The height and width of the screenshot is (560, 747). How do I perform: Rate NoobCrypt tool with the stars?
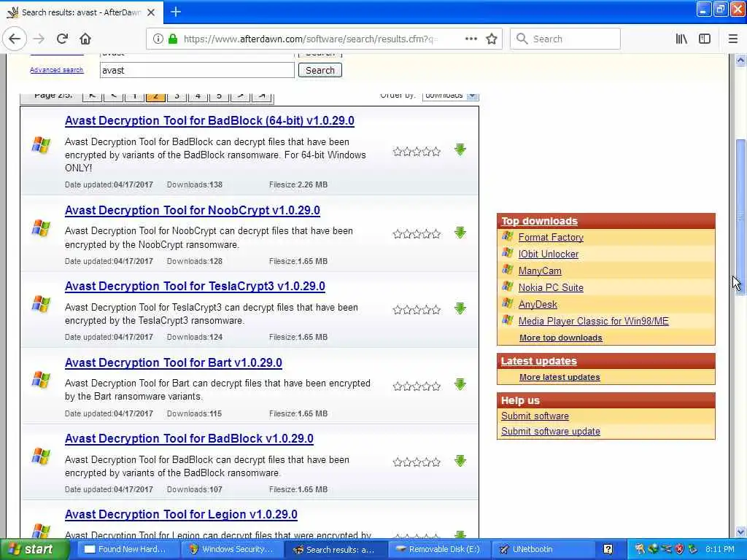[x=417, y=234]
